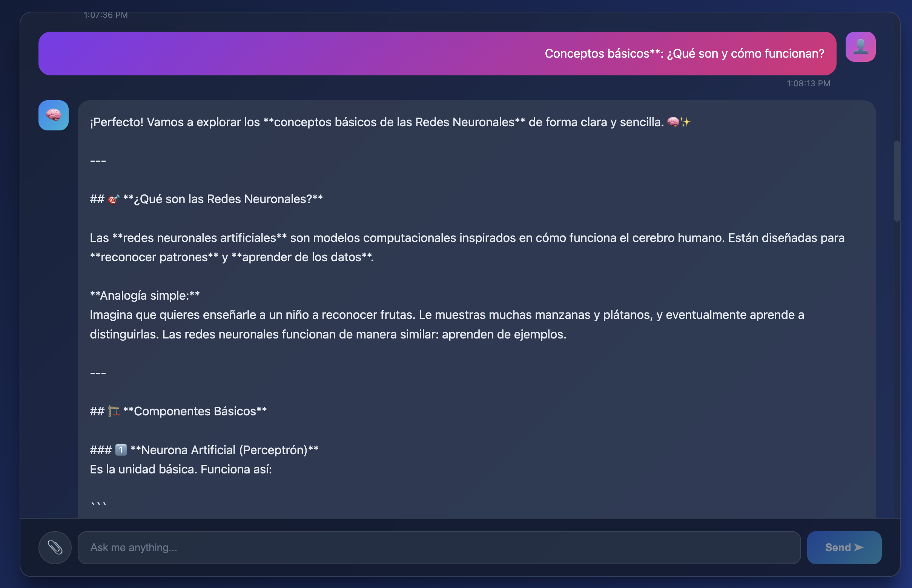Click the dart target emoji in heading
Viewport: 912px width, 588px height.
[x=114, y=199]
